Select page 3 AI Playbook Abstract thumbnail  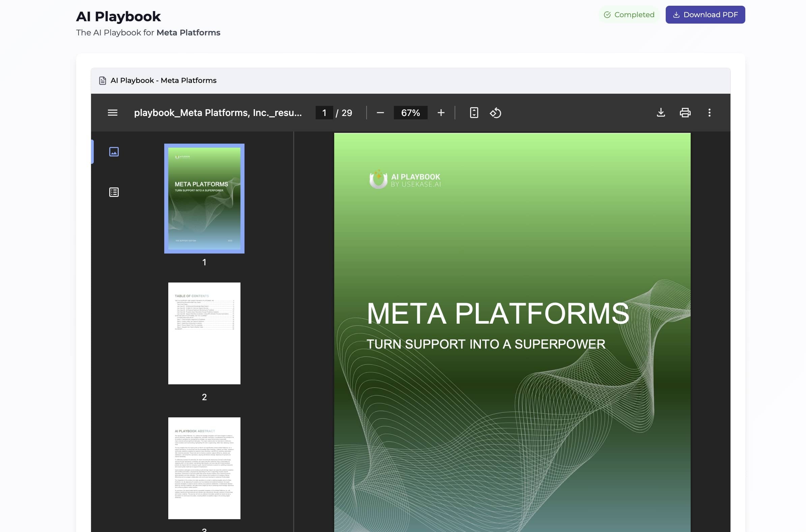204,468
